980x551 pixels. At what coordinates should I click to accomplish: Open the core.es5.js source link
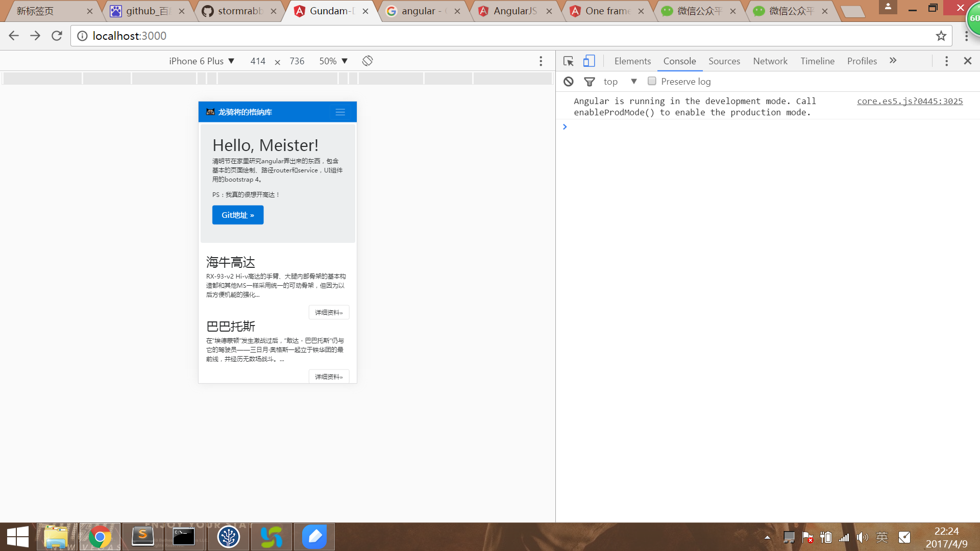[910, 101]
